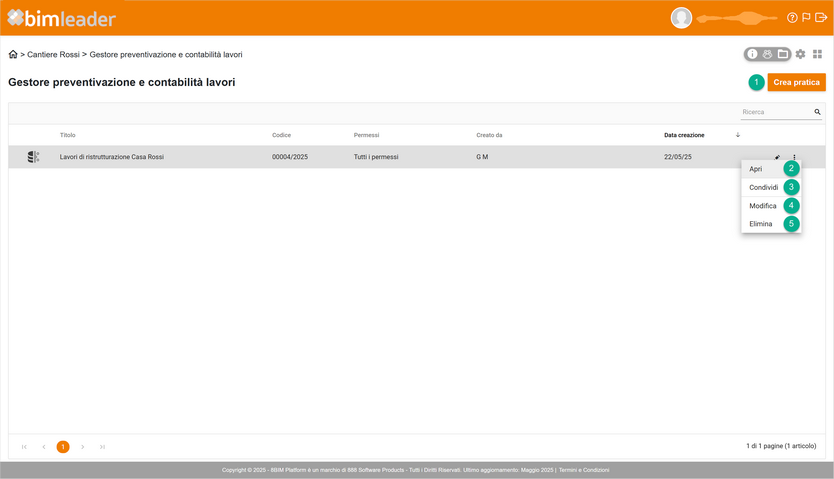The height and width of the screenshot is (479, 834).
Task: Click the Casa Rossi row's practice icon
Action: point(34,157)
